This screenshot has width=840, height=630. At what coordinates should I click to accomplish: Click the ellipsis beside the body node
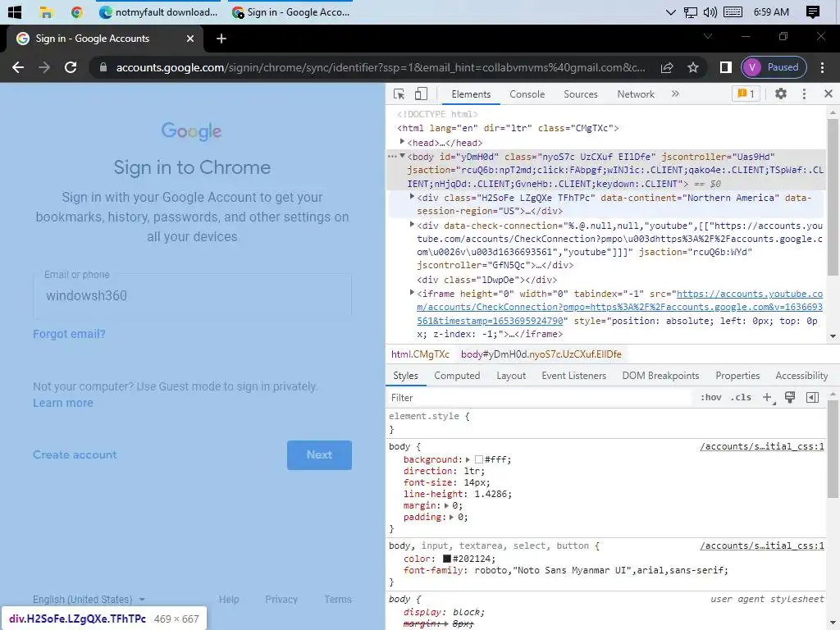point(392,157)
